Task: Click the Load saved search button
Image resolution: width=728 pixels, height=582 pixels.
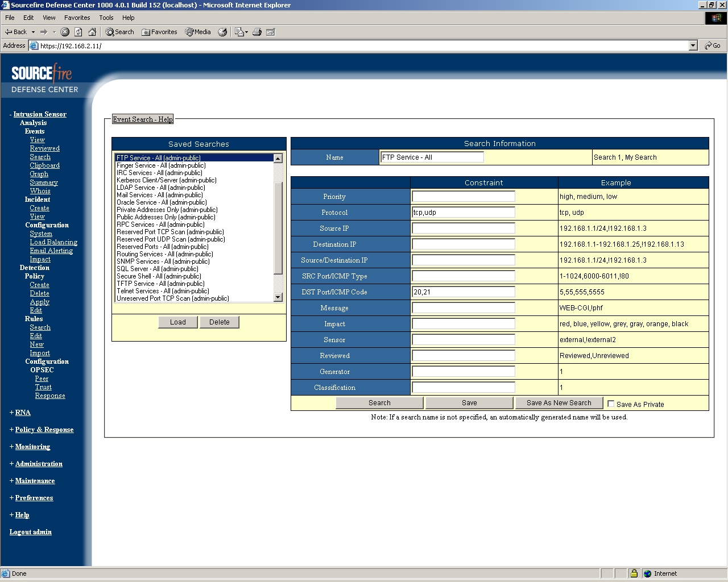Action: [178, 322]
